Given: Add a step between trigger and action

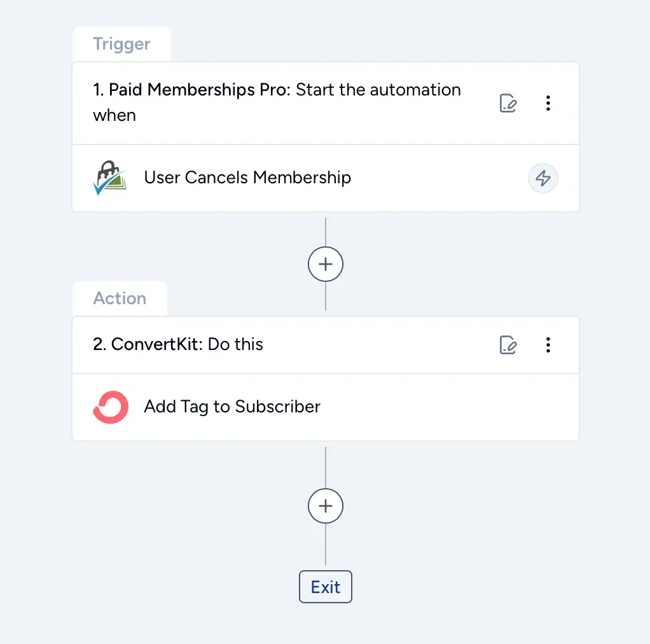Looking at the screenshot, I should (326, 264).
